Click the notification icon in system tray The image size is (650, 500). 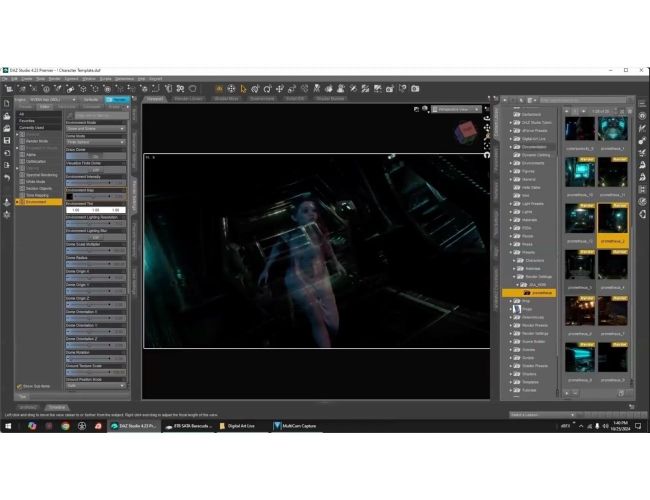(638, 426)
